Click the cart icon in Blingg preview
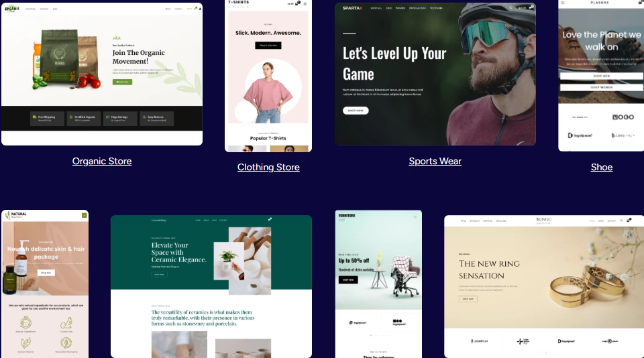 pyautogui.click(x=629, y=221)
